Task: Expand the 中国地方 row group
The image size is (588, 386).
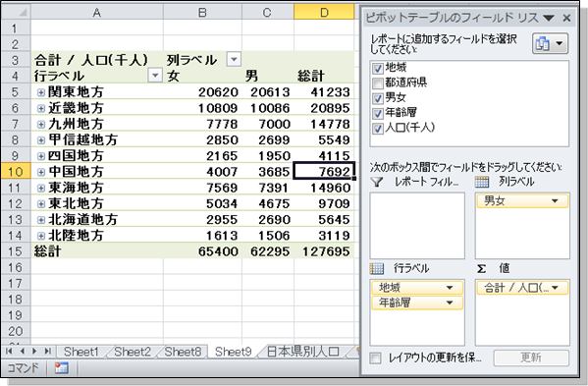Action: point(41,172)
